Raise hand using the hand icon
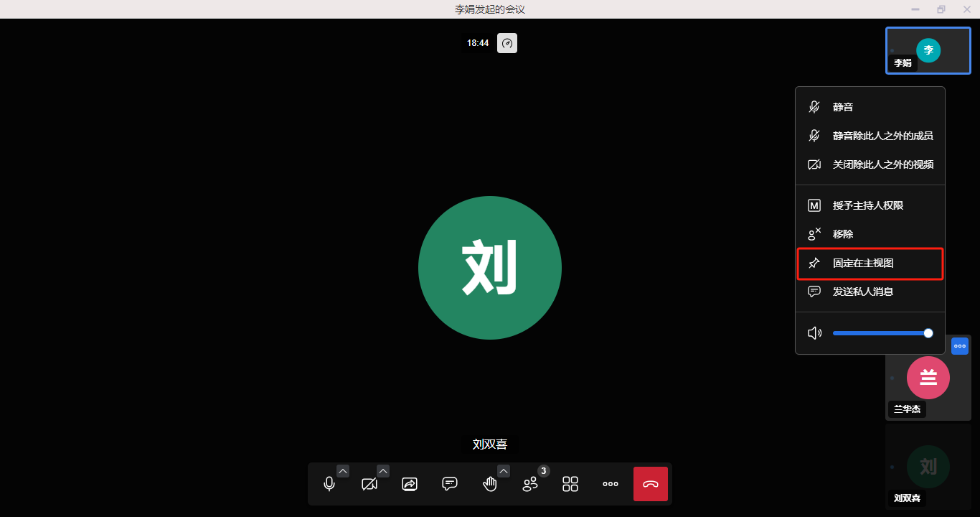980x517 pixels. [490, 484]
